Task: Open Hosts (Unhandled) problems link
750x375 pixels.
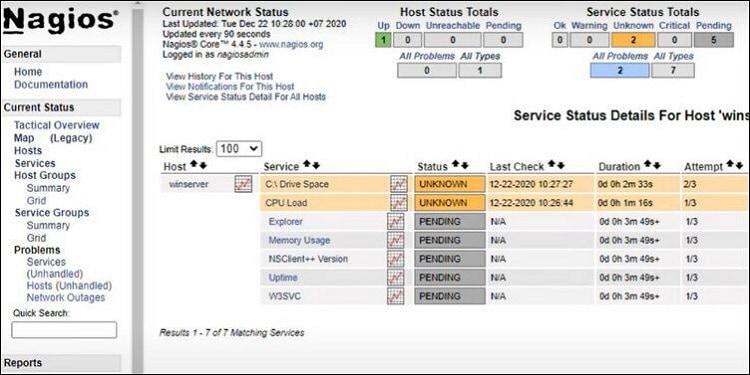Action: coord(69,286)
